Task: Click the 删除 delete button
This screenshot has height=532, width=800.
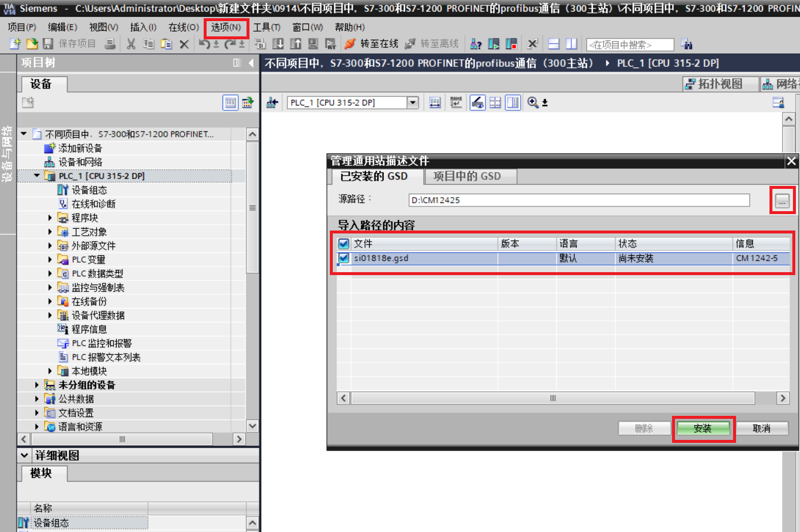Action: pyautogui.click(x=644, y=429)
